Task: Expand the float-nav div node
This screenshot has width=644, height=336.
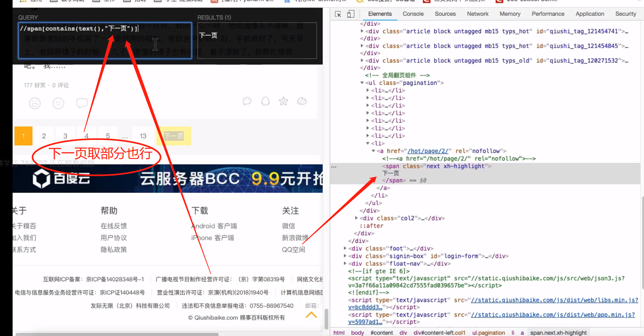Action: [x=345, y=263]
